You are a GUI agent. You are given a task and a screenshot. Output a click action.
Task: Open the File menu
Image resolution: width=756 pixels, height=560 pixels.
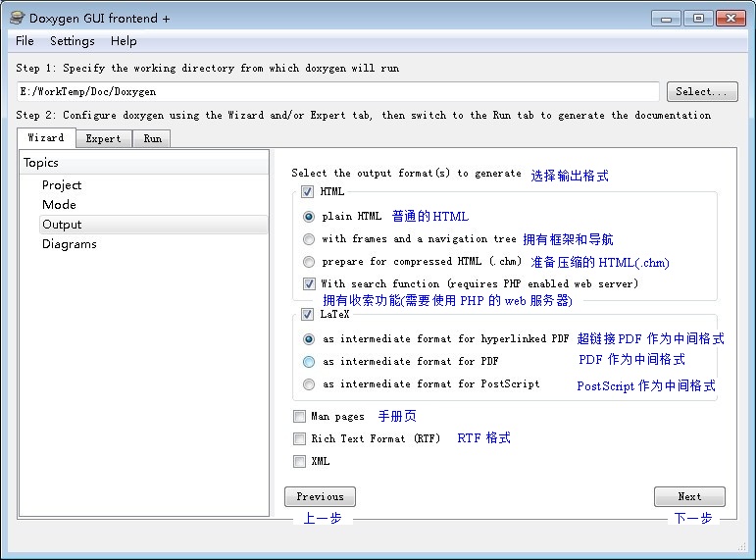pyautogui.click(x=25, y=41)
